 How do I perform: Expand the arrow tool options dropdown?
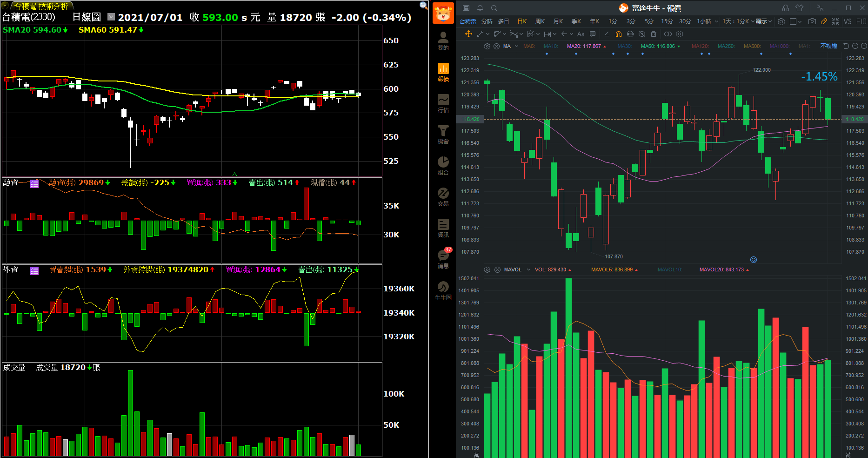[x=572, y=34]
